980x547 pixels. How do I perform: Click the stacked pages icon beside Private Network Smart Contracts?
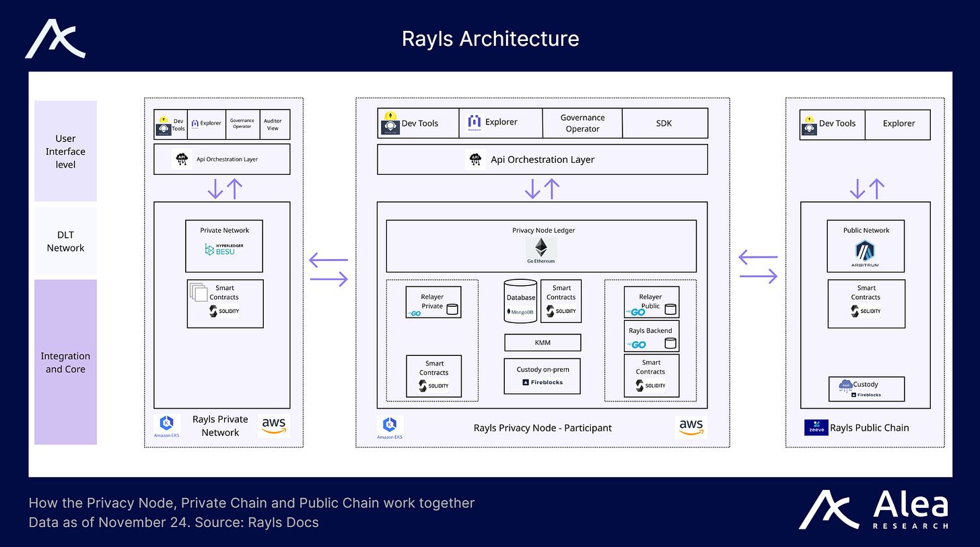pos(199,291)
